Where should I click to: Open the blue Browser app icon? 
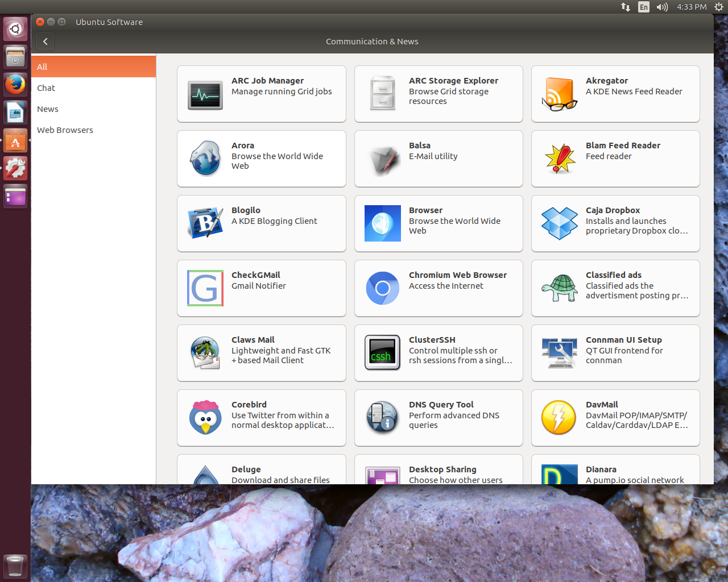tap(383, 223)
